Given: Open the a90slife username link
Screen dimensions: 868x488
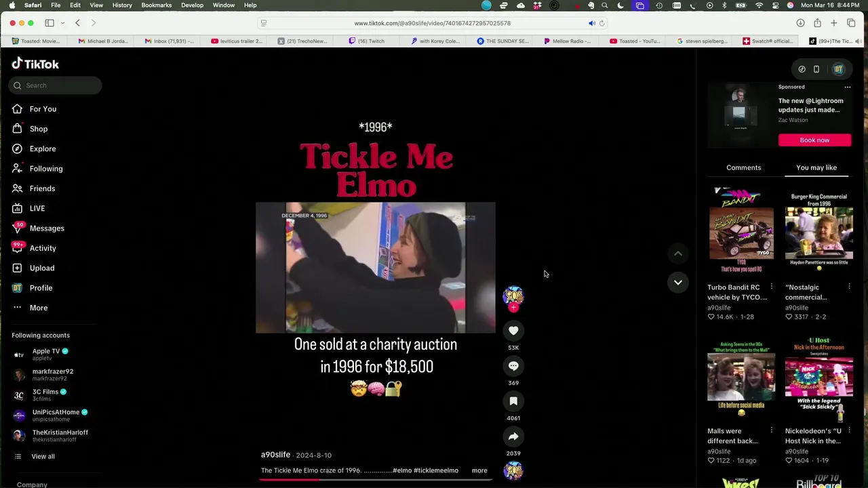Looking at the screenshot, I should coord(275,455).
